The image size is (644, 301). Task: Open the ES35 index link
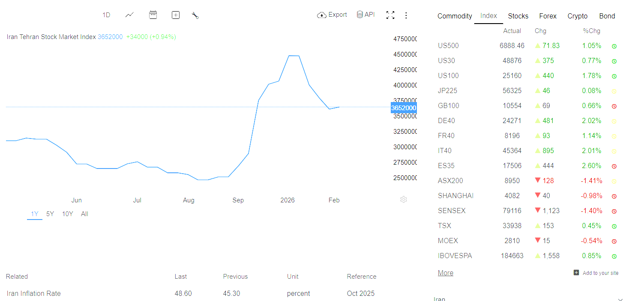pos(446,166)
